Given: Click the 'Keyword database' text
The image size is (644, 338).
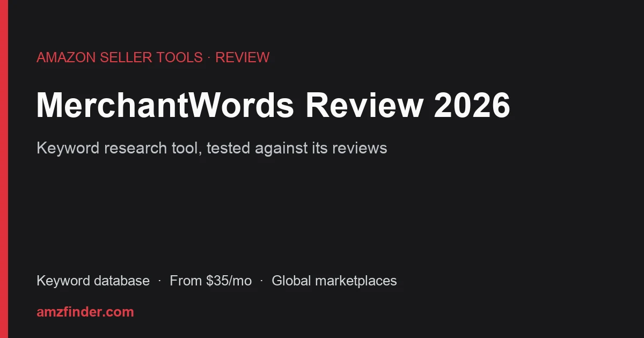Looking at the screenshot, I should 93,281.
